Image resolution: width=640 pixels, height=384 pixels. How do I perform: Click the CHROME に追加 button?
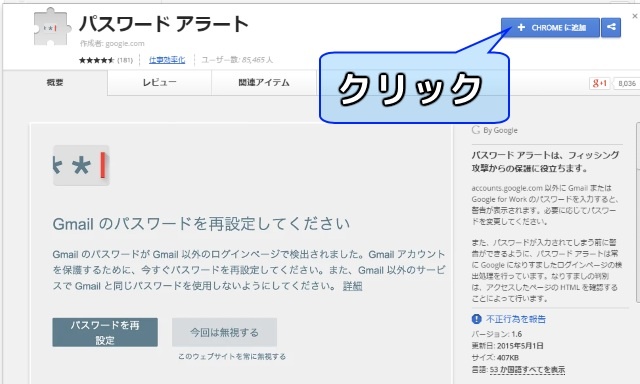coord(550,27)
